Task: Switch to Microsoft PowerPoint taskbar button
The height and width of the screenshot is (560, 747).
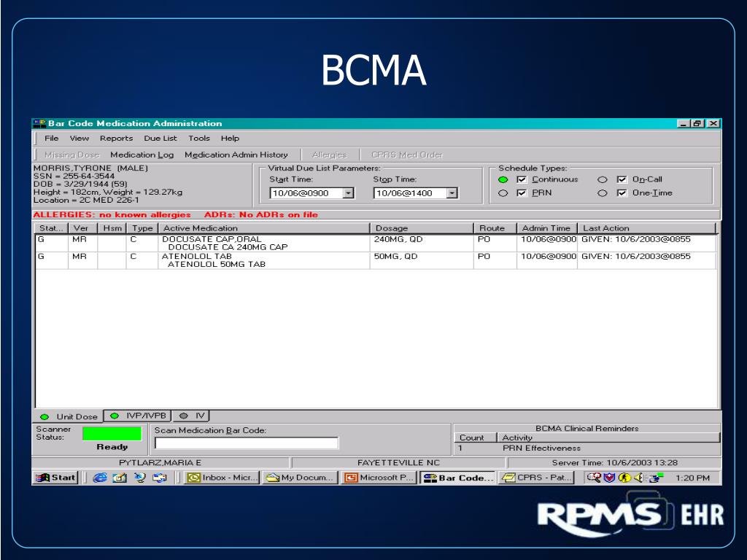Action: [x=379, y=478]
